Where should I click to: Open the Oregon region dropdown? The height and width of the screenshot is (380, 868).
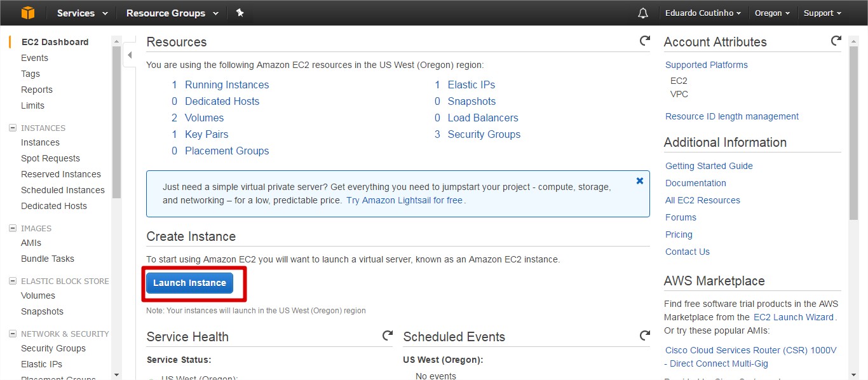click(772, 13)
